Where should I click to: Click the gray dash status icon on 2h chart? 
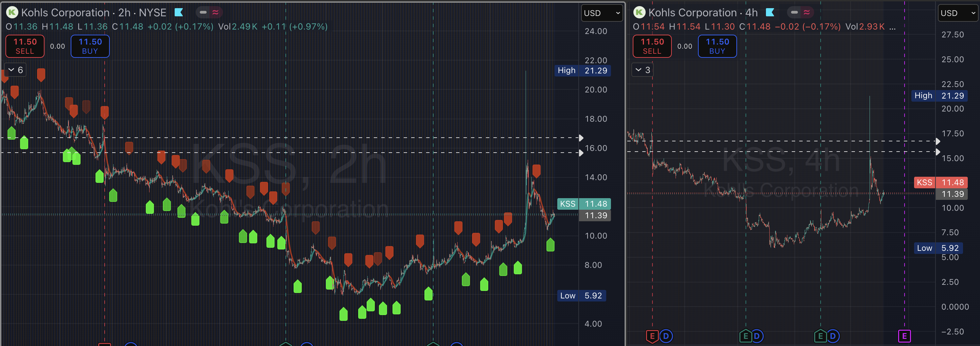coord(203,13)
